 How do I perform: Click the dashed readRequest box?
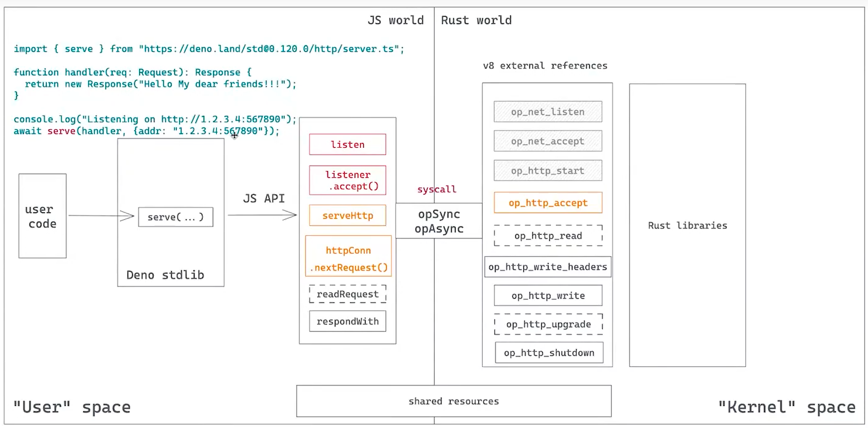[x=347, y=294]
